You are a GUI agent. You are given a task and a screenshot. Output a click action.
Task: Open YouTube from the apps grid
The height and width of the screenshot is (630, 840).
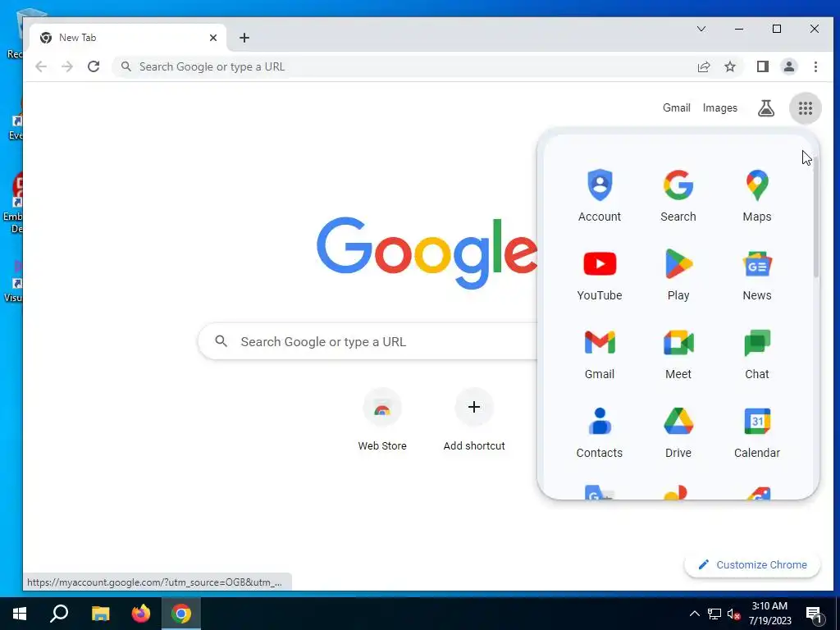pos(600,274)
